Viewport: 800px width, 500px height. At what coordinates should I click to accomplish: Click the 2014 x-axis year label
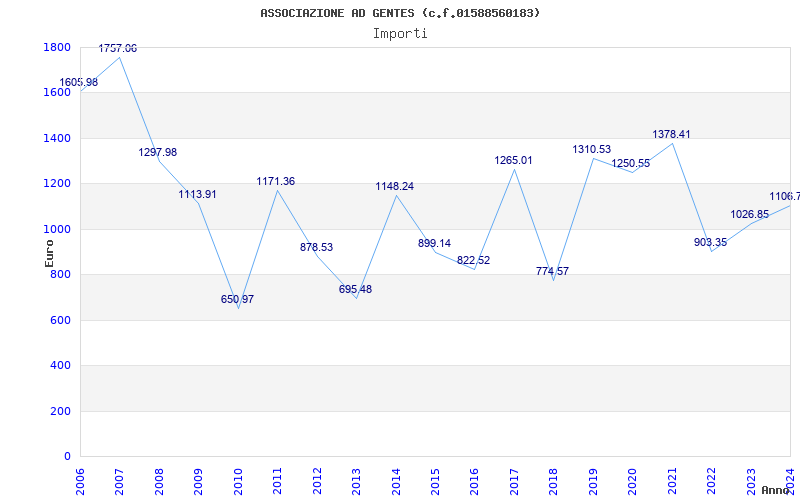click(x=396, y=484)
